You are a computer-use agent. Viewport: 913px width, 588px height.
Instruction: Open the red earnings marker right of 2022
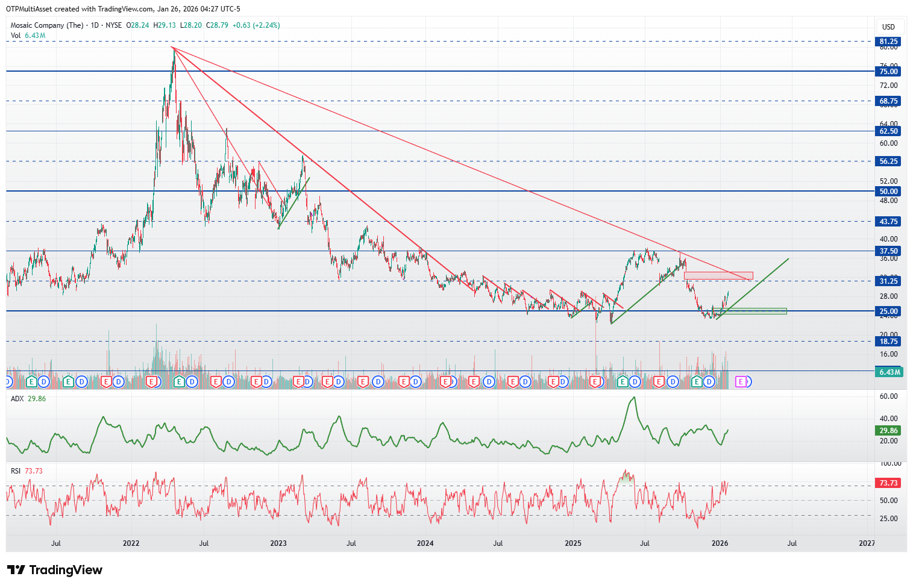(152, 381)
